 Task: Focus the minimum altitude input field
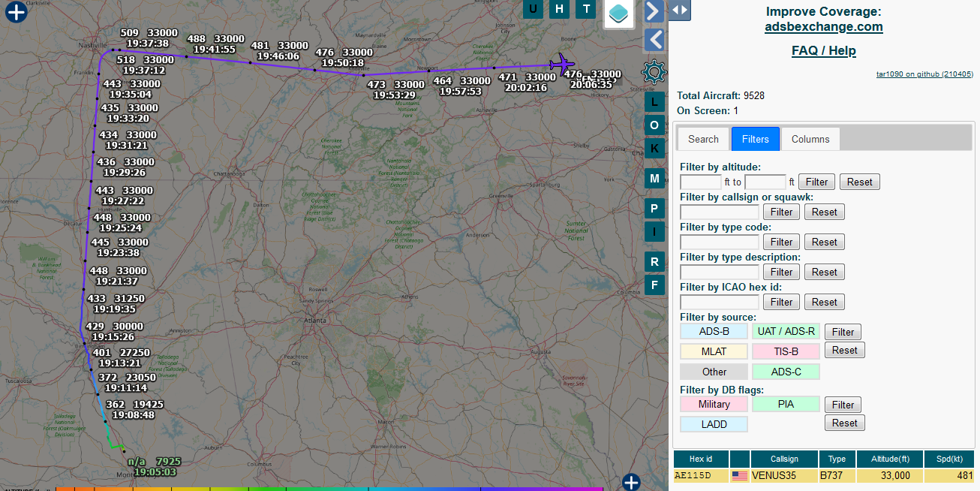701,182
